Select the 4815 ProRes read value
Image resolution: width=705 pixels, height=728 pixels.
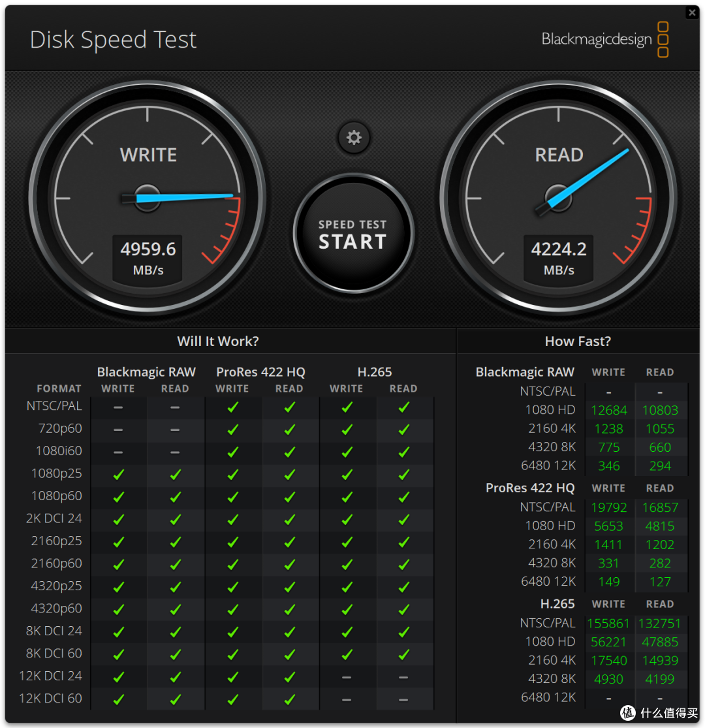(x=660, y=526)
